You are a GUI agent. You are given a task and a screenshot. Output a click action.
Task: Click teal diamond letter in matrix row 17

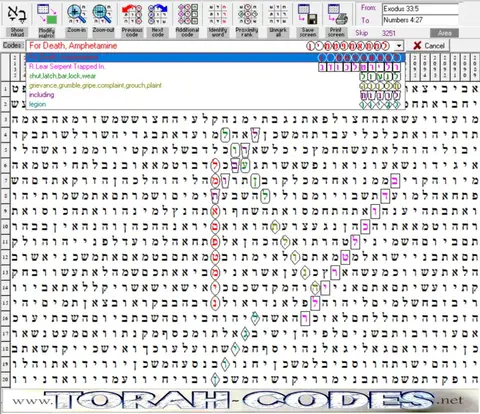click(x=245, y=334)
